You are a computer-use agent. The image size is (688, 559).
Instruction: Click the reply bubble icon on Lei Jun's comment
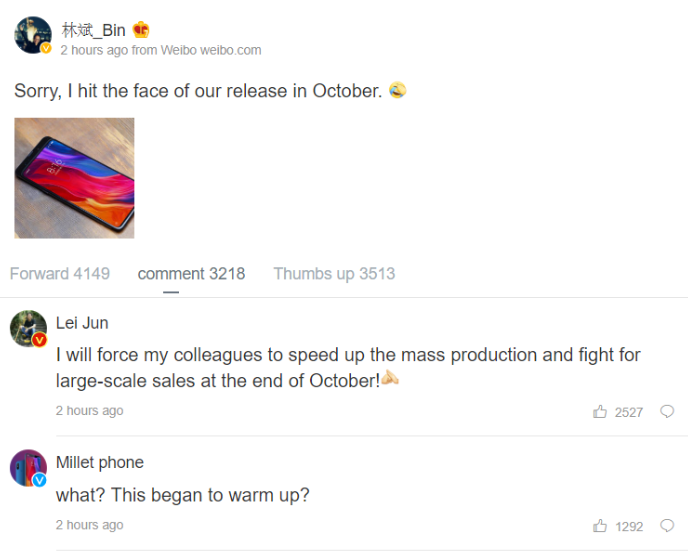[x=667, y=412]
